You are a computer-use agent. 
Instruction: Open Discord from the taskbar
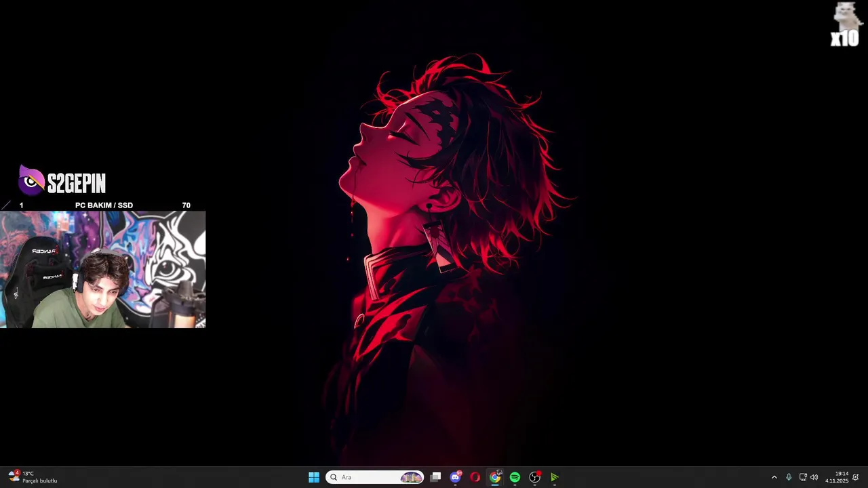[456, 477]
